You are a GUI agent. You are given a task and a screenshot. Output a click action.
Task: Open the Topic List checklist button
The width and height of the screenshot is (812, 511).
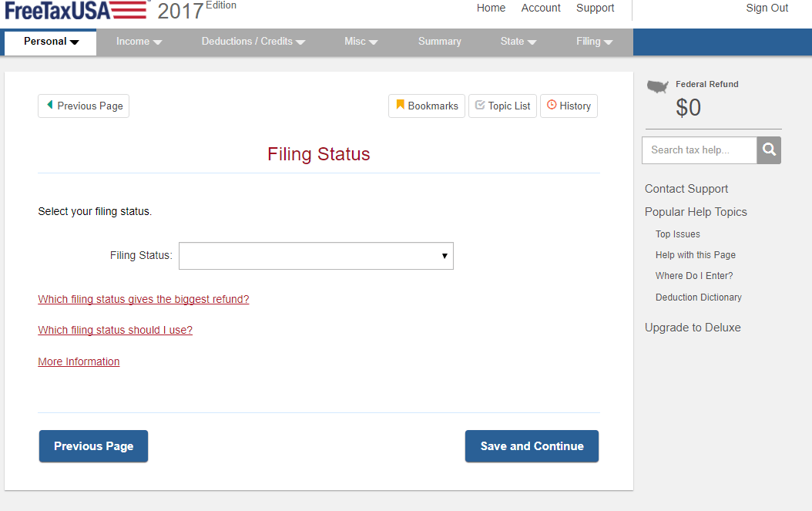click(502, 106)
